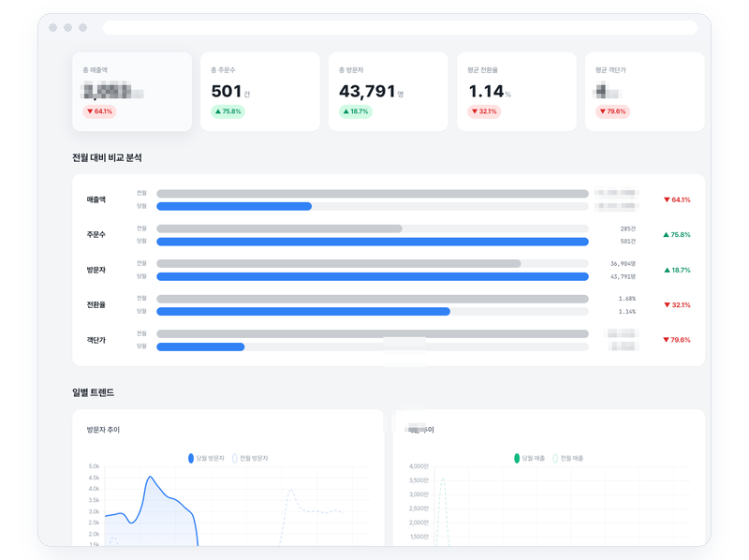Click the gray 전월 bar for 방문자
749x560 pixels.
tap(339, 264)
